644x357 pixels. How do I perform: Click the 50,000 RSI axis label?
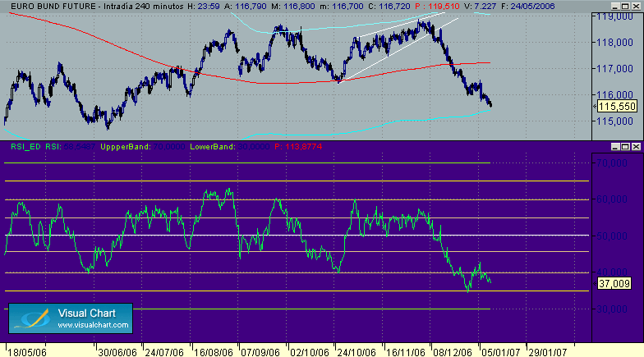(x=612, y=236)
